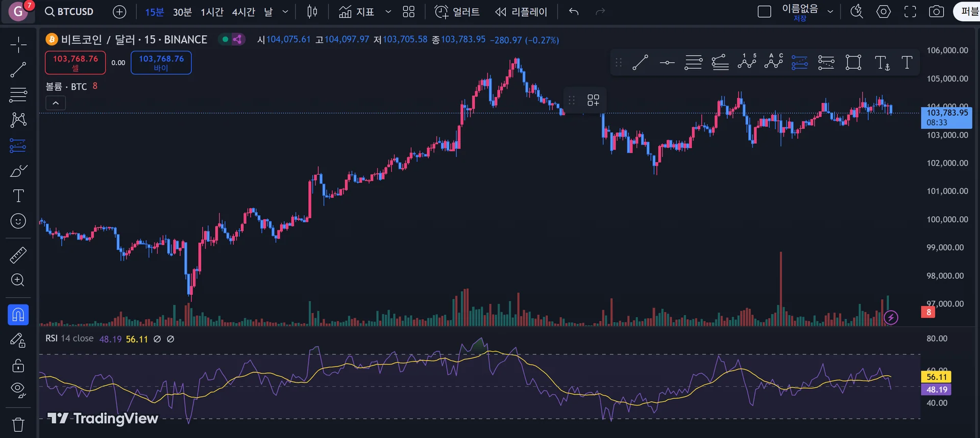Open the pattern drawing tools in left sidebar
980x438 pixels.
(x=18, y=120)
